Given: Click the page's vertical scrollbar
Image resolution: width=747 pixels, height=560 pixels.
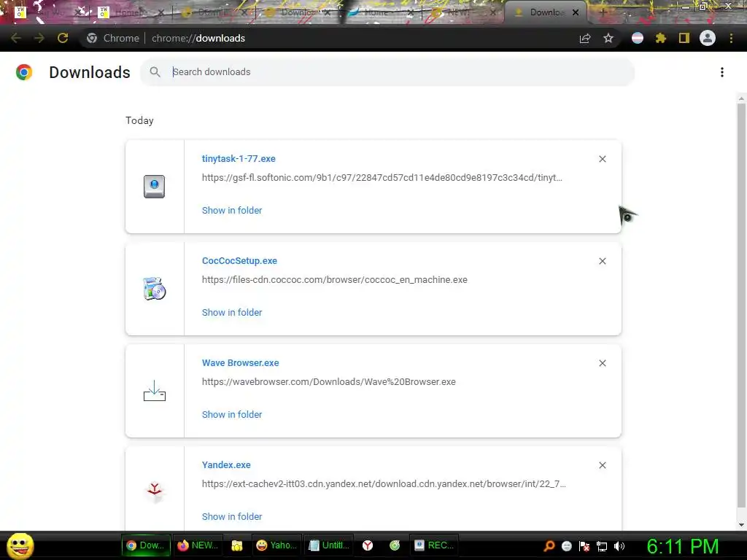Looking at the screenshot, I should coord(741,305).
